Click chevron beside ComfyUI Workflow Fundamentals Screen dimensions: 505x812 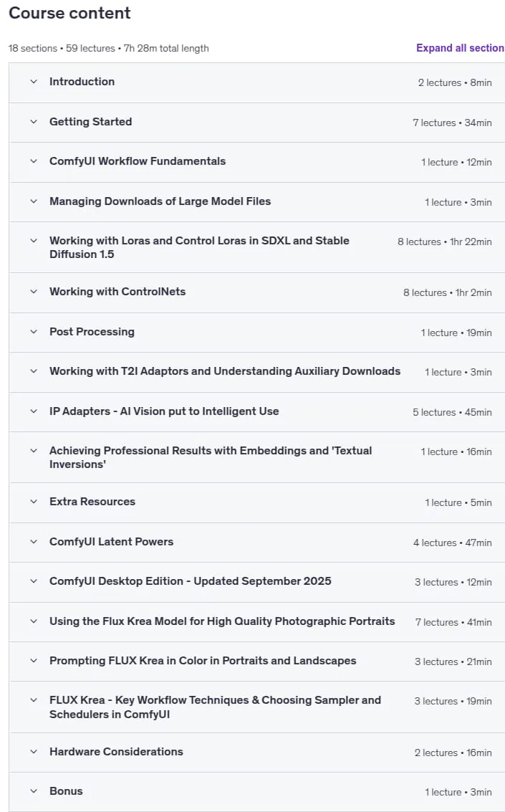34,161
